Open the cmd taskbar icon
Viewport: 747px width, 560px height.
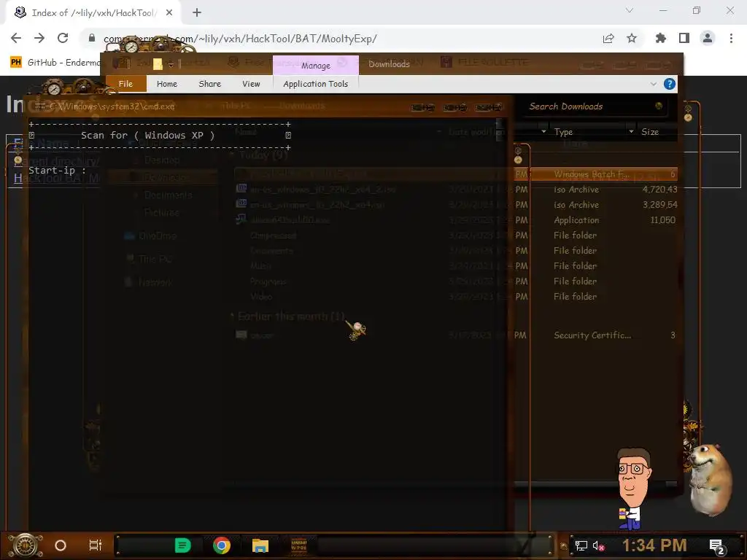(x=298, y=545)
